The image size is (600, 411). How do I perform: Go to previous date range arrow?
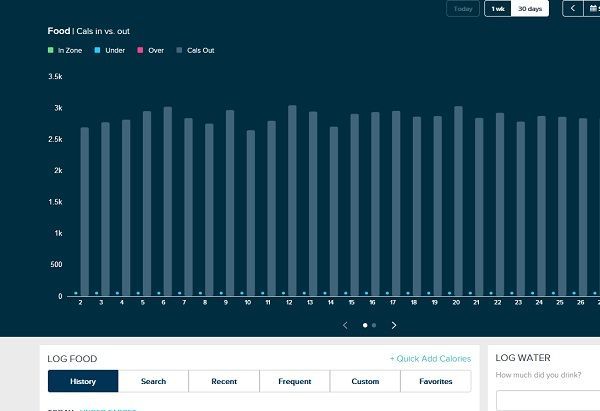(x=573, y=8)
